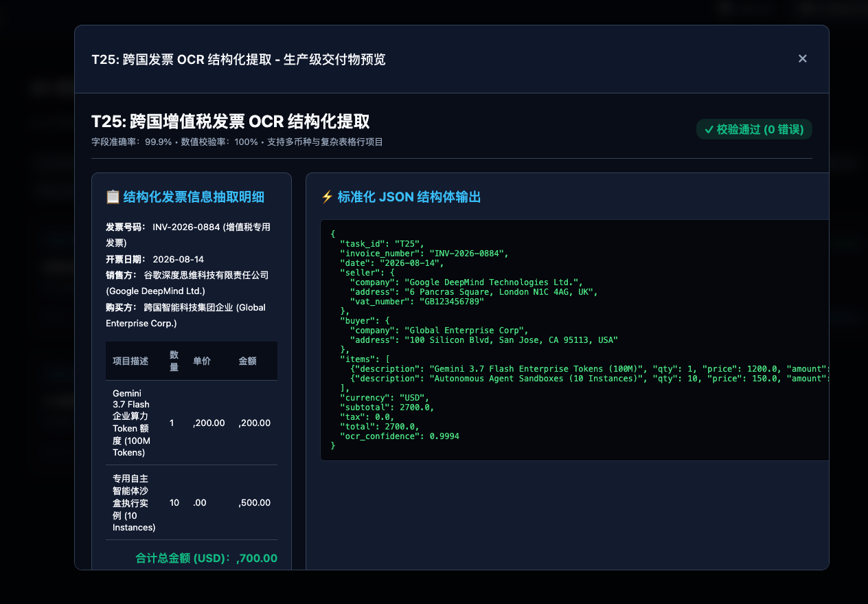
Task: Click the JSON line with Google DeepMind Technologies Ltd.
Action: tap(466, 282)
